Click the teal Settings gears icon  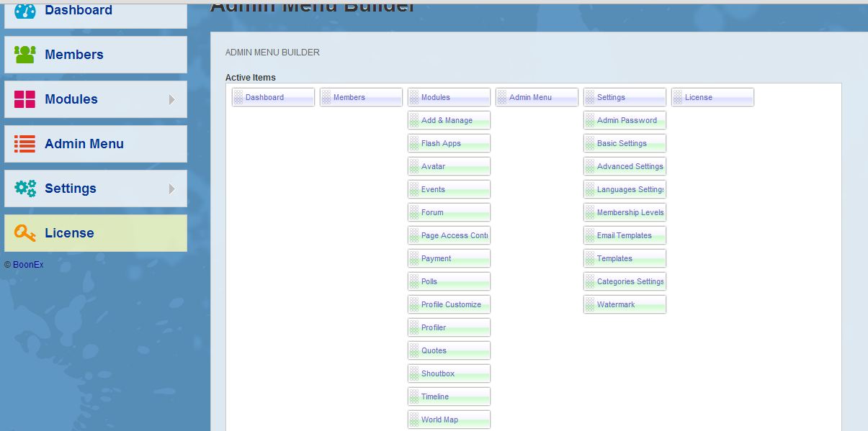24,189
